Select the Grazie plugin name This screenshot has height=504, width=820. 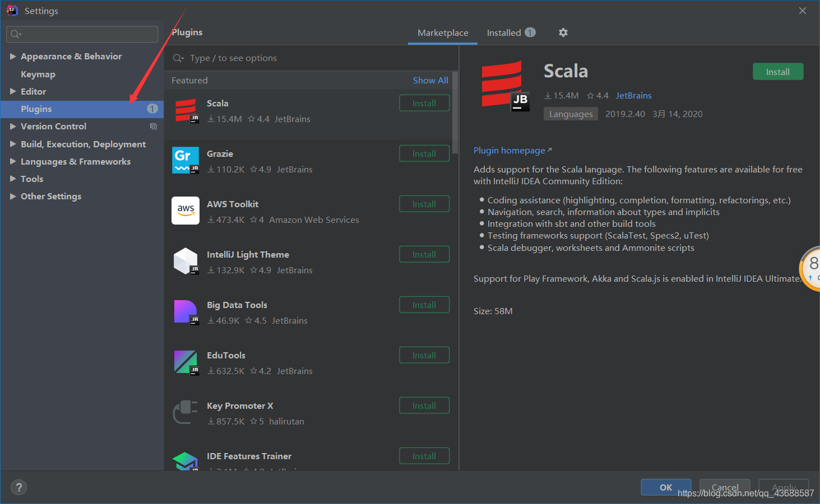point(220,153)
